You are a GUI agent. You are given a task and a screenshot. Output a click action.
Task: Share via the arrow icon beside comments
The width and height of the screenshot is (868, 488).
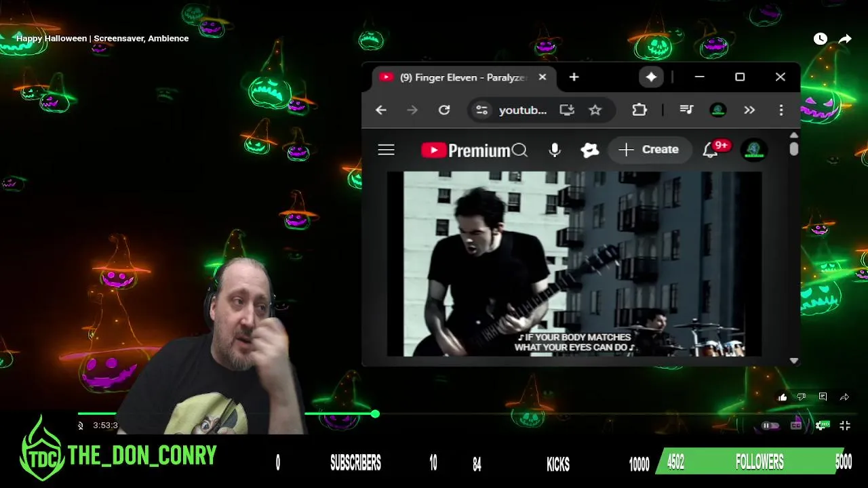coord(844,397)
